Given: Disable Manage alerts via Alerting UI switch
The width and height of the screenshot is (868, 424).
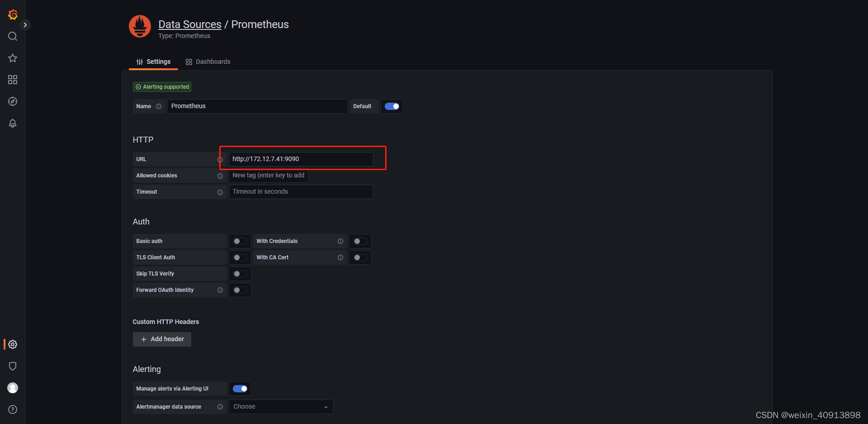Looking at the screenshot, I should pos(240,389).
